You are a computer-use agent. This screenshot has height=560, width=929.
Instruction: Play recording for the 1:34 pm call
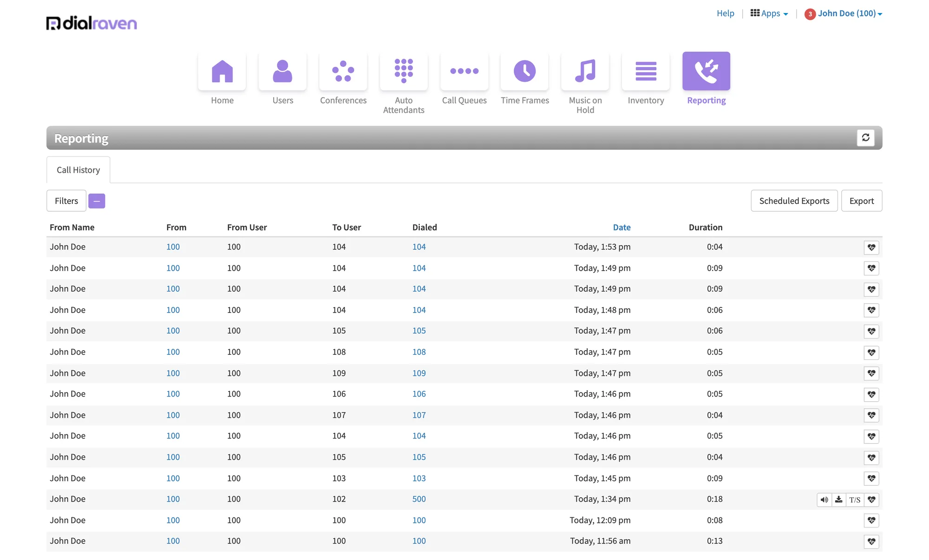824,500
